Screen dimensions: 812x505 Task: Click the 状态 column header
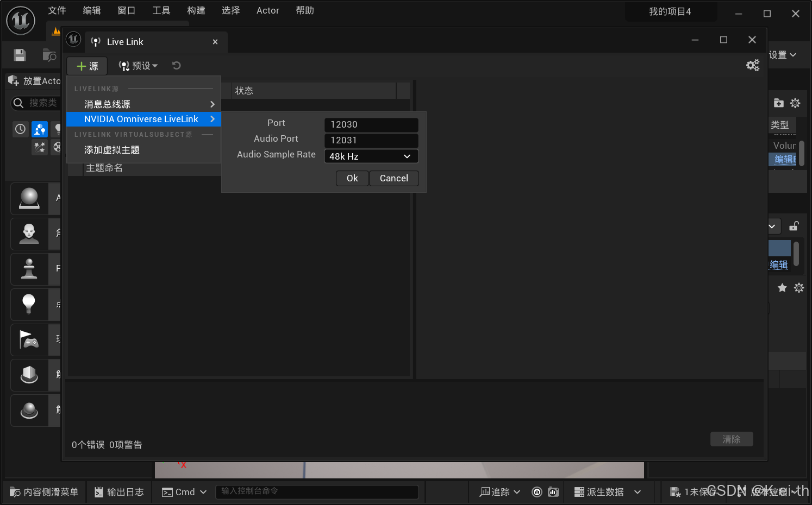coord(314,91)
